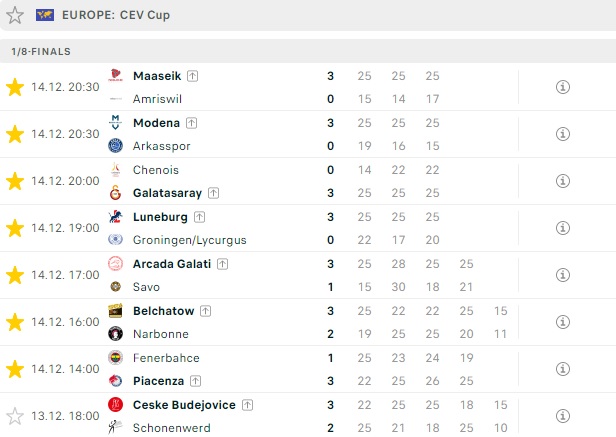Unfavorite the Fenerbahce vs Piacenza match

click(15, 369)
